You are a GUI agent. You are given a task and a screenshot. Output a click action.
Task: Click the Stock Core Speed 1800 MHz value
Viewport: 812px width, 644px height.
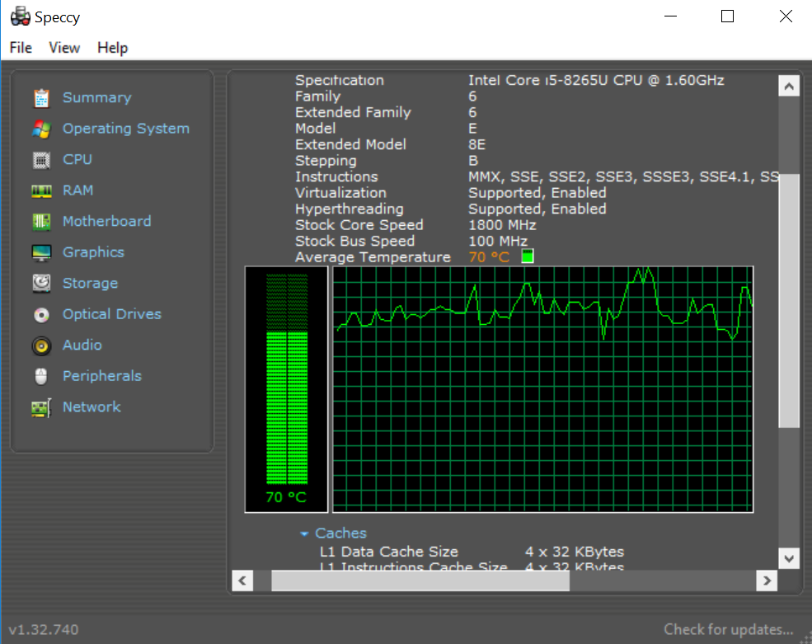coord(502,225)
